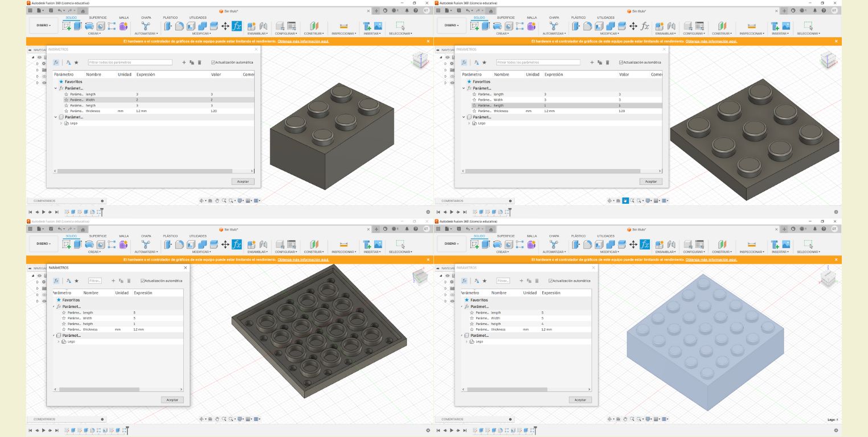Screen dimensions: 868x437
Task: Click favorites star filter icon in top-right dialog
Action: (x=484, y=63)
